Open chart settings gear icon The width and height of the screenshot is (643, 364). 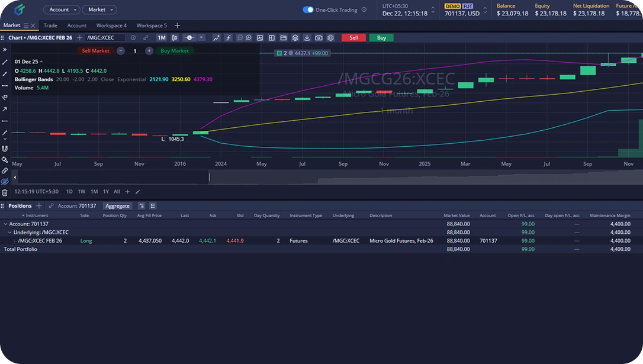[x=330, y=38]
